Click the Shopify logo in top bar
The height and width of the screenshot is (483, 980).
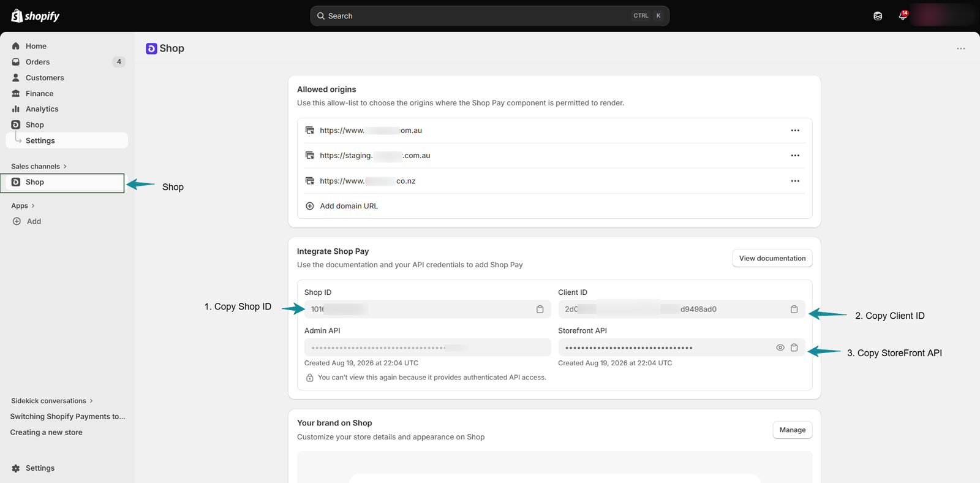click(x=35, y=16)
